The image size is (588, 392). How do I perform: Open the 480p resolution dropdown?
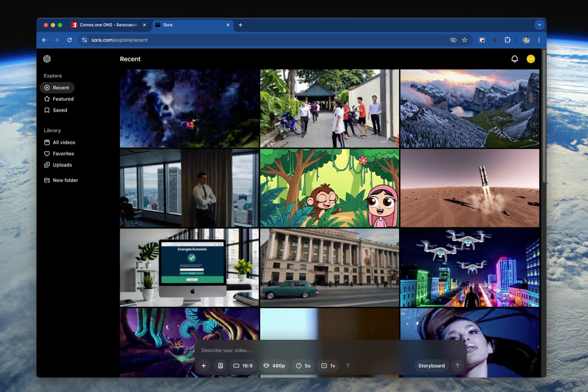(x=274, y=366)
